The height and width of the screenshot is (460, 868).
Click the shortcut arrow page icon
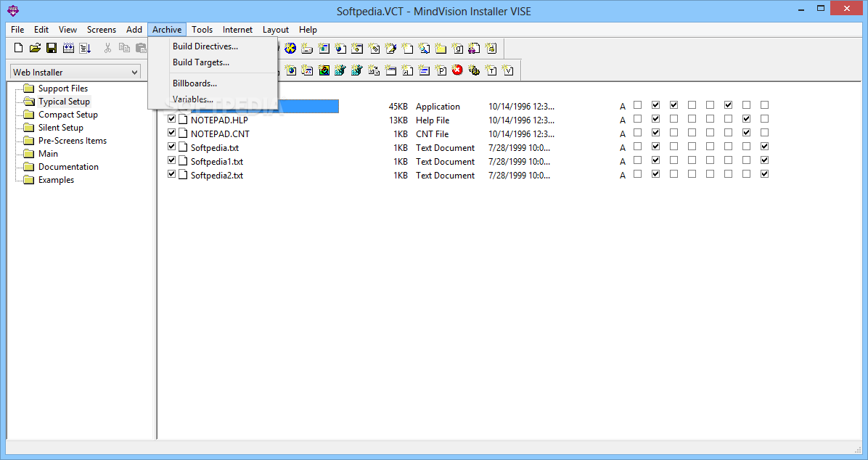(x=407, y=70)
